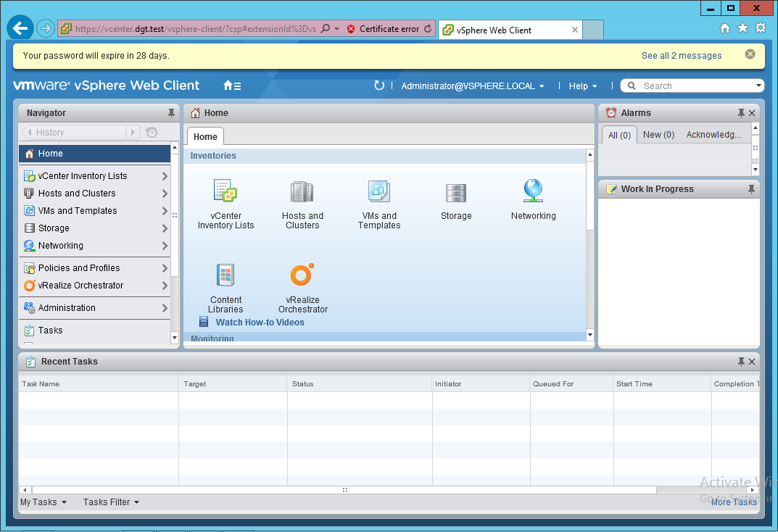This screenshot has height=532, width=778.
Task: Switch to Acknowledged alarms tab
Action: coord(713,134)
